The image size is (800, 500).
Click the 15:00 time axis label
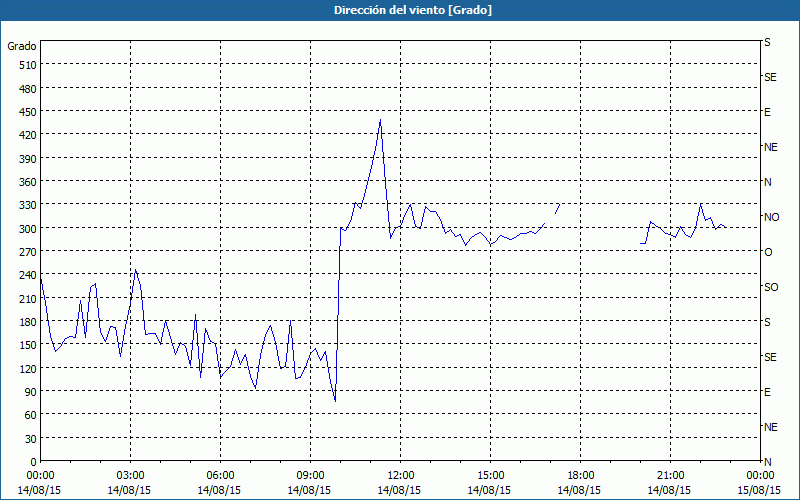pyautogui.click(x=490, y=476)
